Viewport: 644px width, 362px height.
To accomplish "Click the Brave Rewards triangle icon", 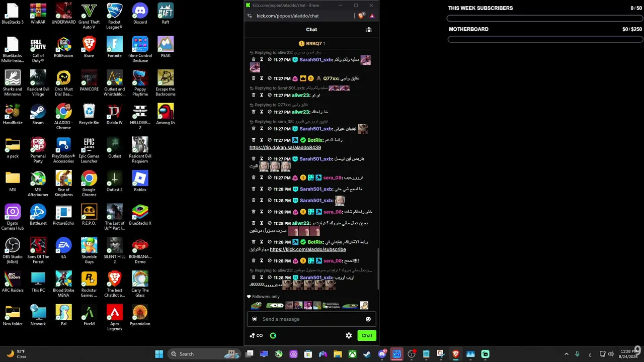I will pyautogui.click(x=372, y=16).
